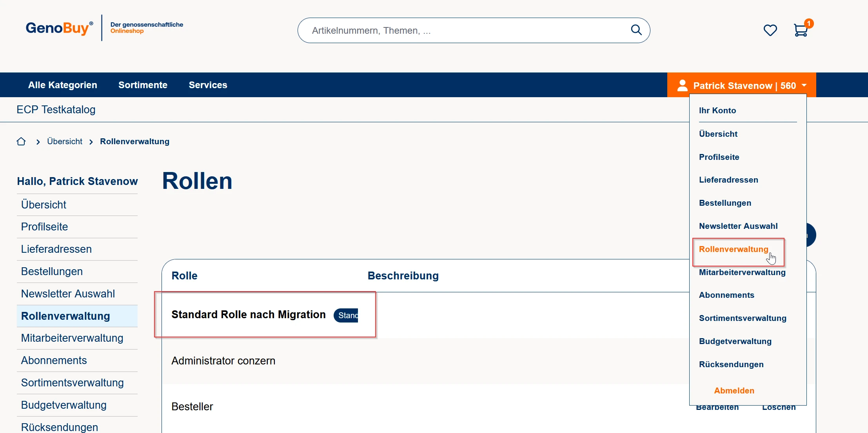The image size is (868, 433).
Task: Click the search magnifier icon
Action: (x=636, y=30)
